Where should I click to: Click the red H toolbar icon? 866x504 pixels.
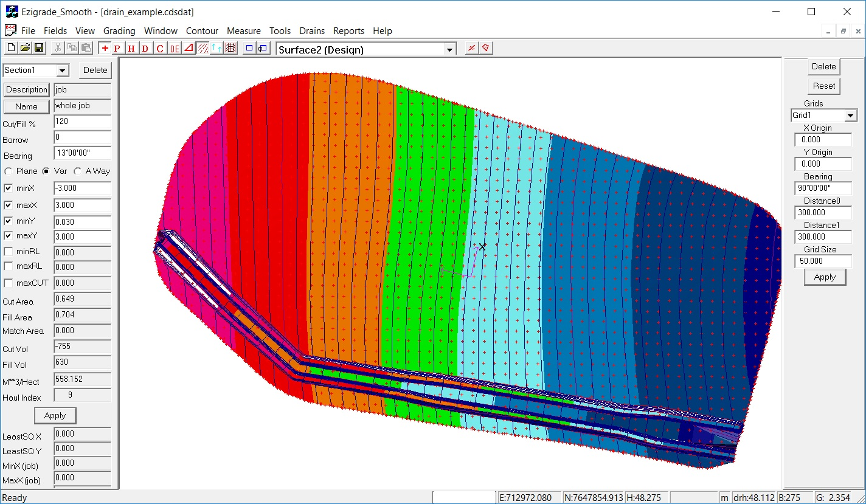coord(131,49)
